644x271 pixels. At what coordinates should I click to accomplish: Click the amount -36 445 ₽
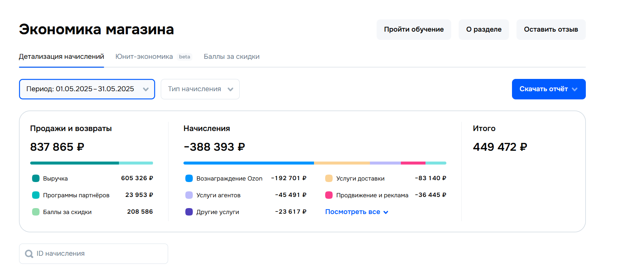[431, 195]
